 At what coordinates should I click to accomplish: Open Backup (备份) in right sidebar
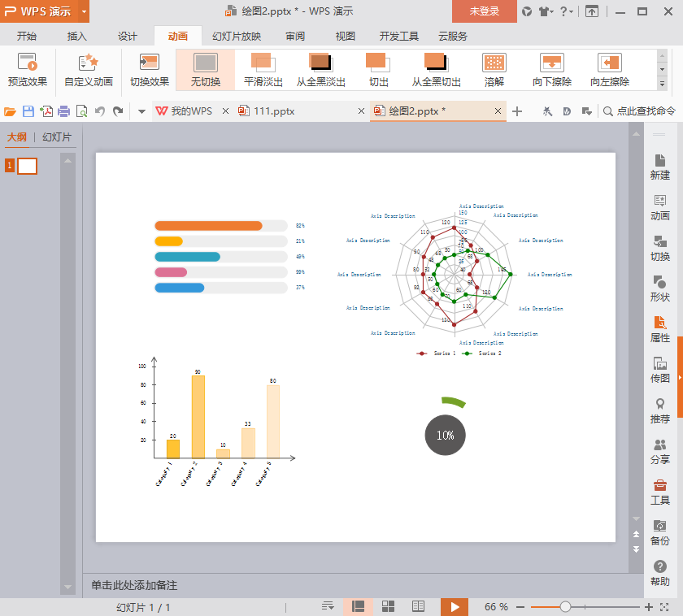660,532
